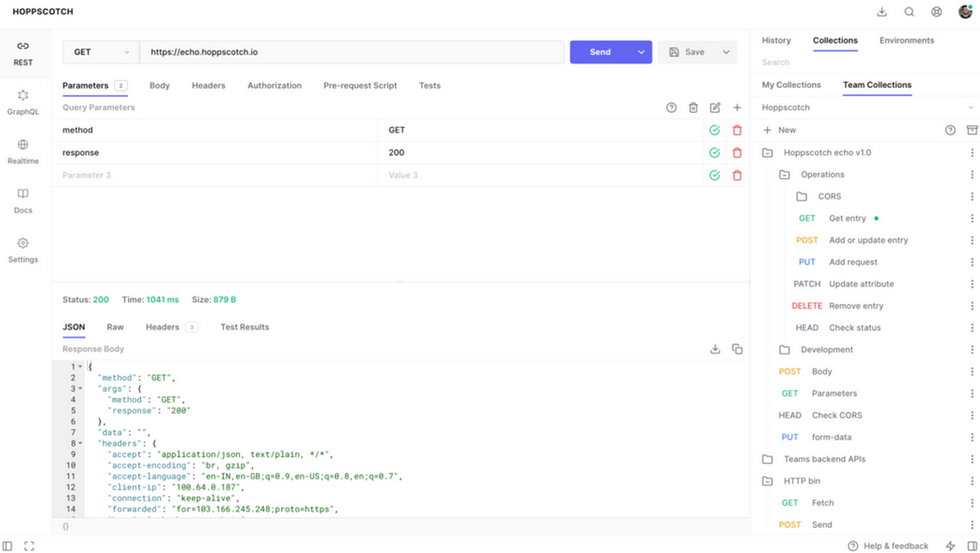
Task: Clear all query parameters with trash icon
Action: click(693, 107)
